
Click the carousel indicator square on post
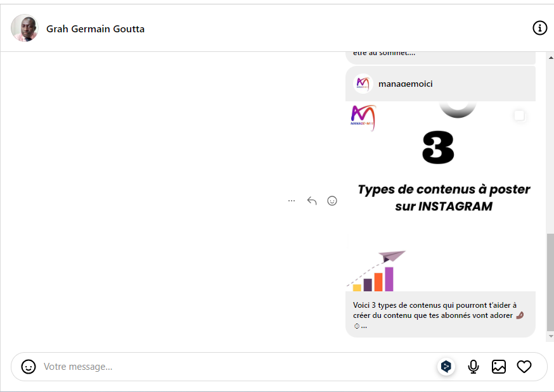tap(519, 115)
